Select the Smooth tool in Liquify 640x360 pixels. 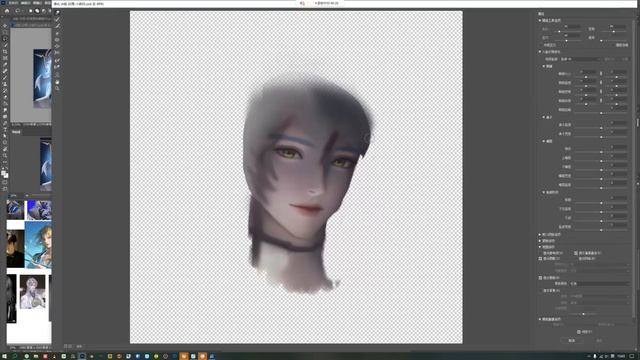point(57,26)
